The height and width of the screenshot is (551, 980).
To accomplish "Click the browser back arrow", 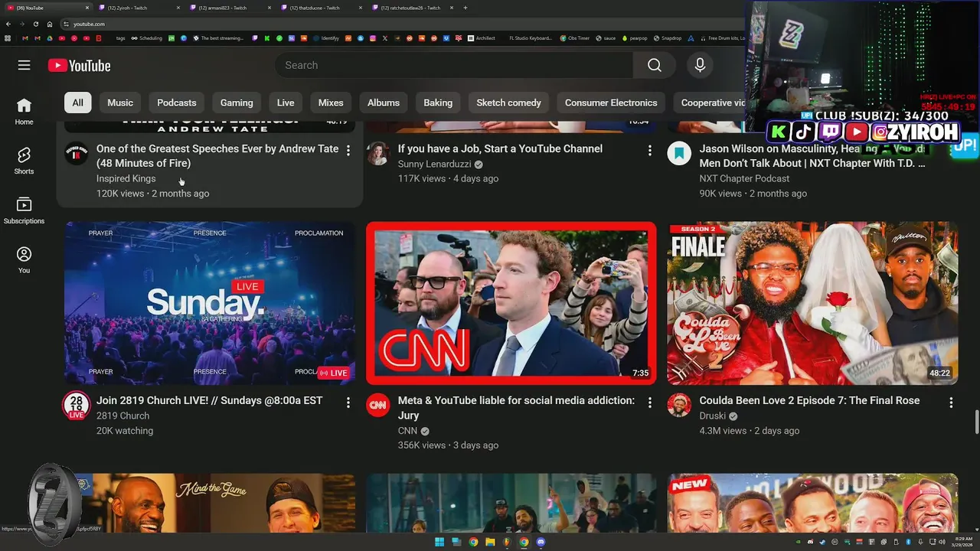I will pos(8,24).
